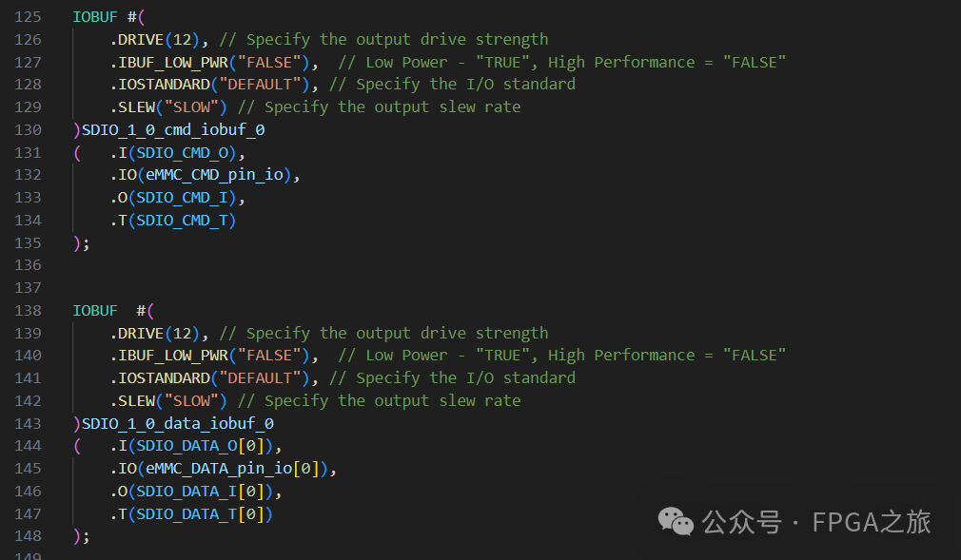This screenshot has width=961, height=560.
Task: Click line number 143 in the gutter
Action: point(29,423)
